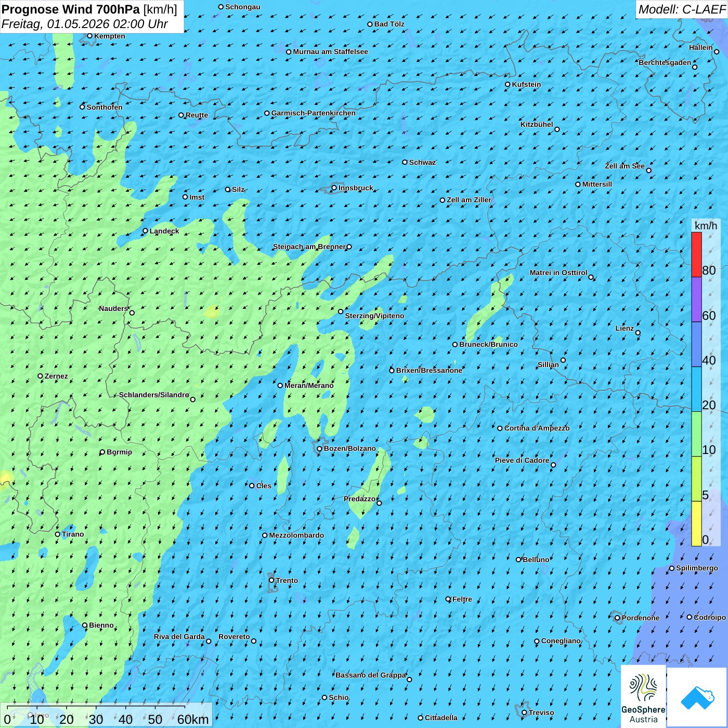
Task: Click the Bienno city marker
Action: click(85, 625)
